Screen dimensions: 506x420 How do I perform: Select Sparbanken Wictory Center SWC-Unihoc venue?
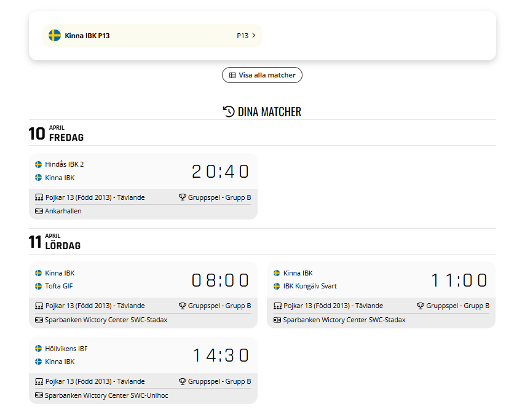(106, 395)
